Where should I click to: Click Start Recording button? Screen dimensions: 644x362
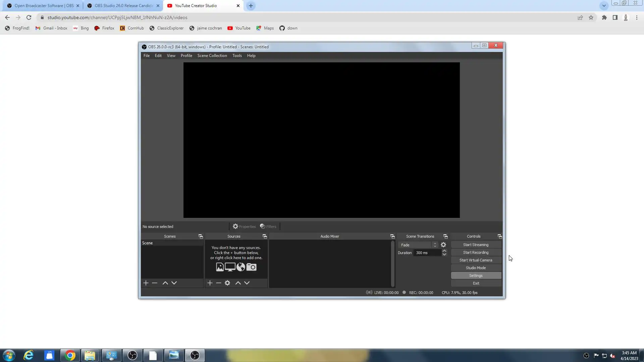[476, 252]
